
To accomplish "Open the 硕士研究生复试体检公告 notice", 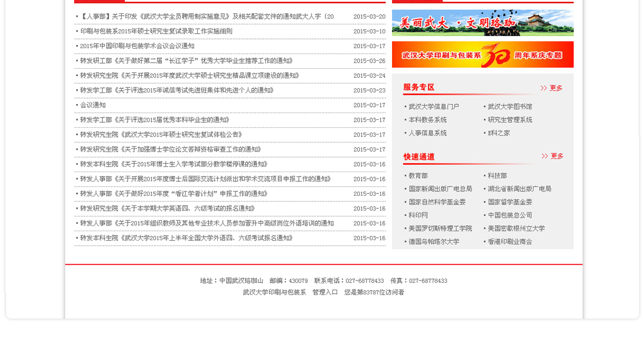I will (x=161, y=134).
